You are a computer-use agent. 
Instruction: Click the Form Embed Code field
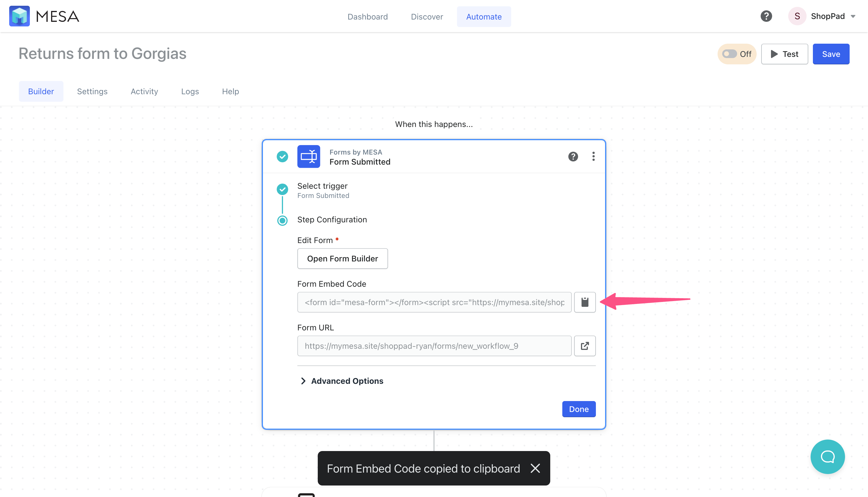point(434,302)
